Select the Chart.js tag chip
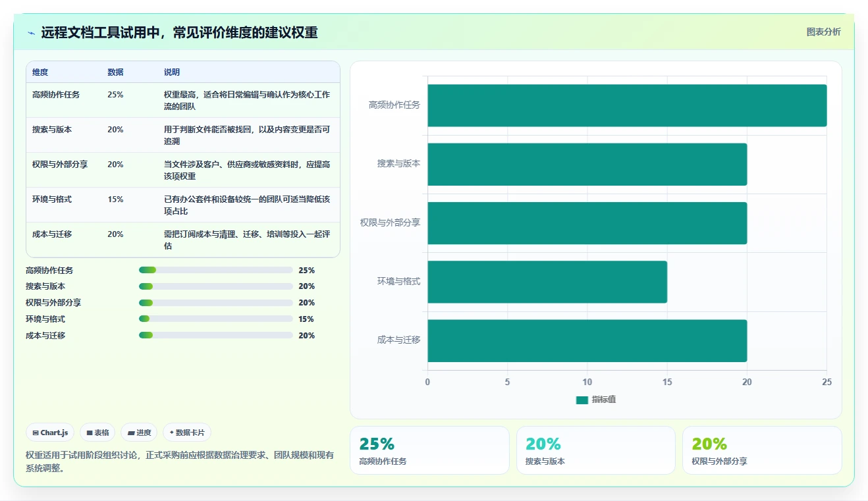The image size is (868, 501). coord(50,433)
